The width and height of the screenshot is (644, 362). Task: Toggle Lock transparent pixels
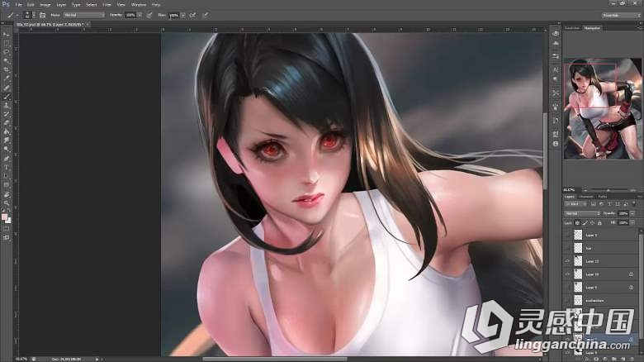coord(577,223)
